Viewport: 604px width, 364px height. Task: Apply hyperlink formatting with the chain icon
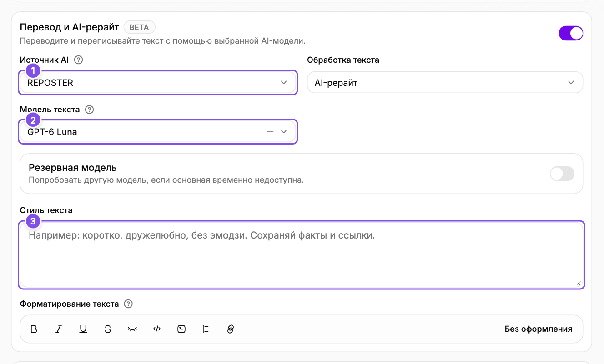click(x=231, y=329)
